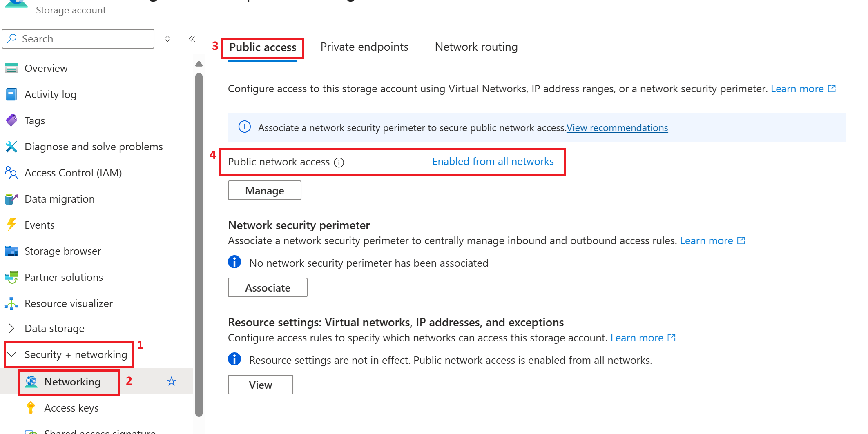Click the sidebar vertical scrollbar
The width and height of the screenshot is (868, 434).
[x=199, y=245]
